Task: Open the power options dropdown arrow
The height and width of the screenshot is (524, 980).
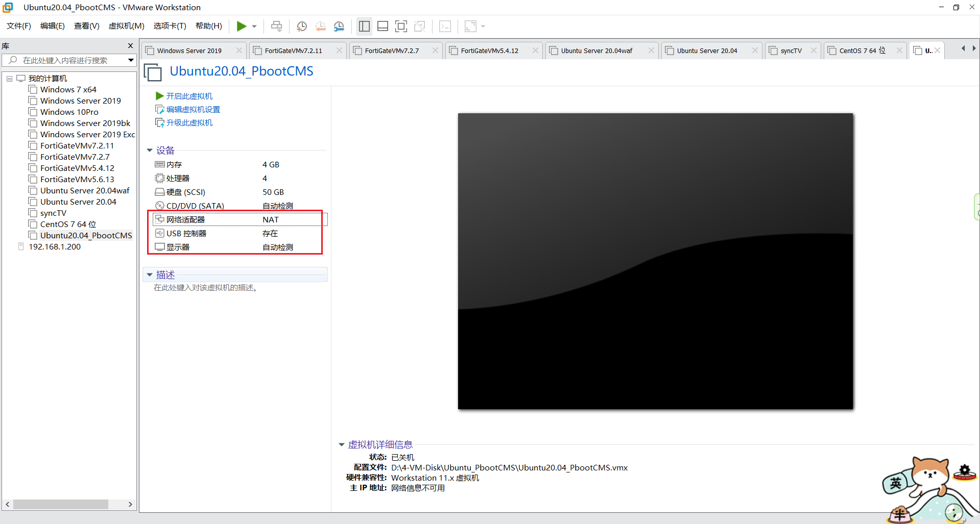Action: 254,27
